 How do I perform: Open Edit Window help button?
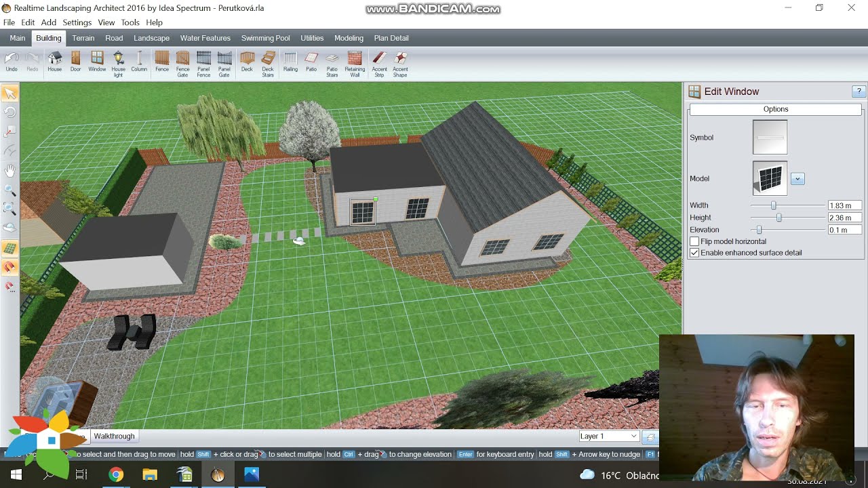[859, 91]
